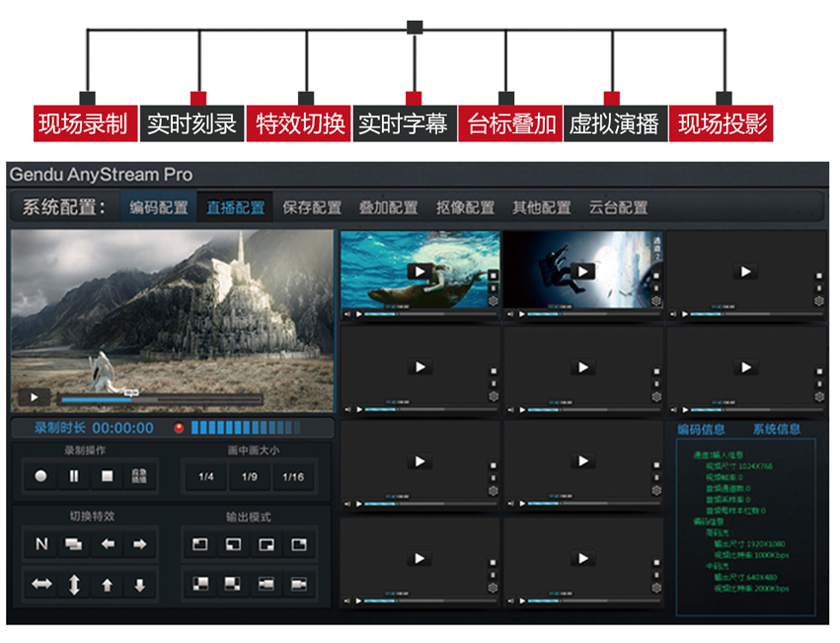Image resolution: width=840 pixels, height=643 pixels.
Task: Open the 叠加配置 tab
Action: pos(388,207)
